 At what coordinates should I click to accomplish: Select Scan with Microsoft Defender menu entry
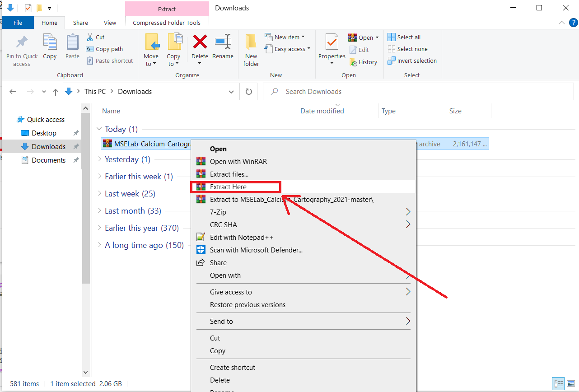(x=256, y=250)
